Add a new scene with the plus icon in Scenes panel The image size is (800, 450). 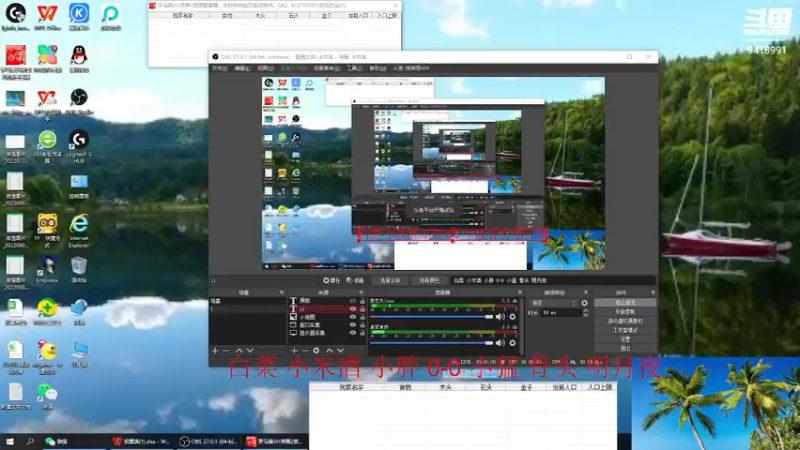(215, 351)
